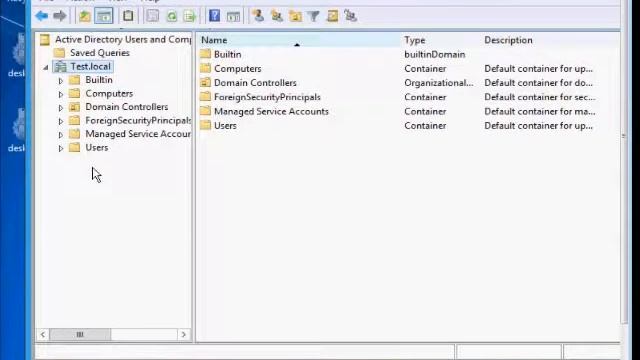The height and width of the screenshot is (360, 640).
Task: Go back with the blue Back arrow
Action: tap(42, 16)
